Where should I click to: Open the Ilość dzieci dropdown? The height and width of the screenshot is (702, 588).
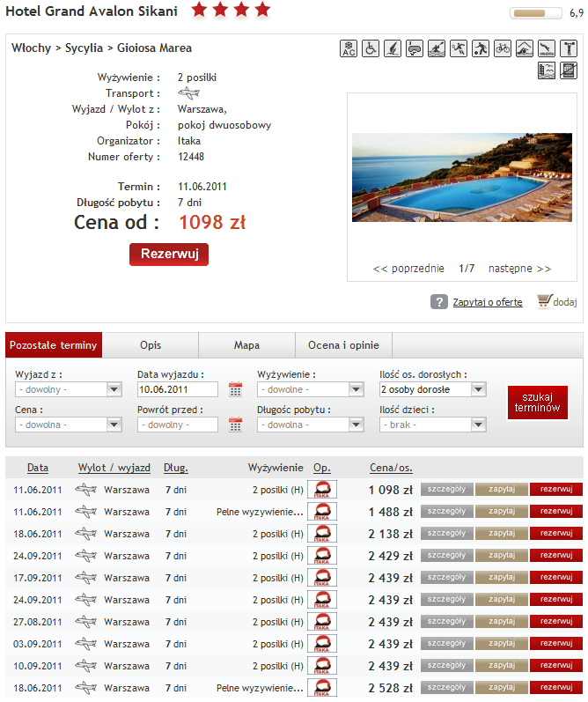[433, 425]
